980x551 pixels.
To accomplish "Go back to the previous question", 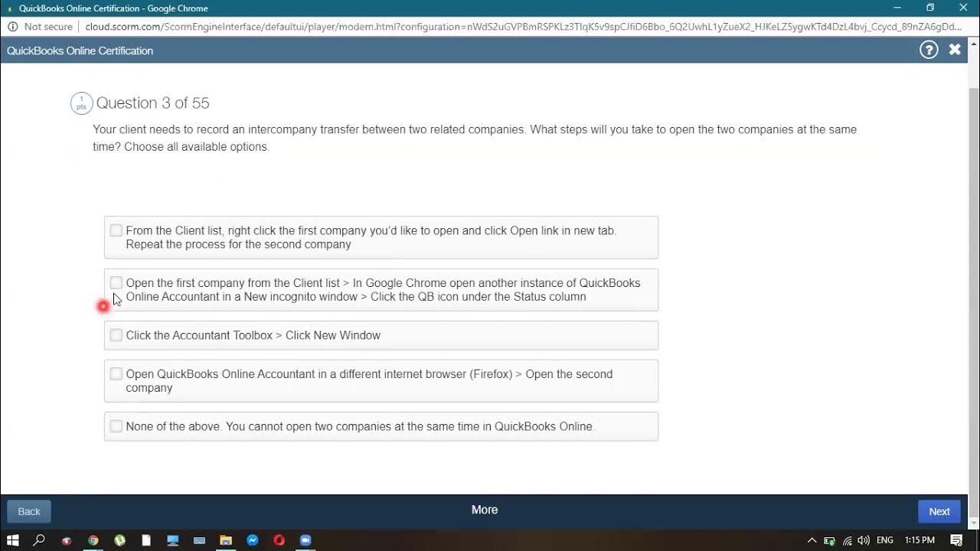I will click(29, 512).
